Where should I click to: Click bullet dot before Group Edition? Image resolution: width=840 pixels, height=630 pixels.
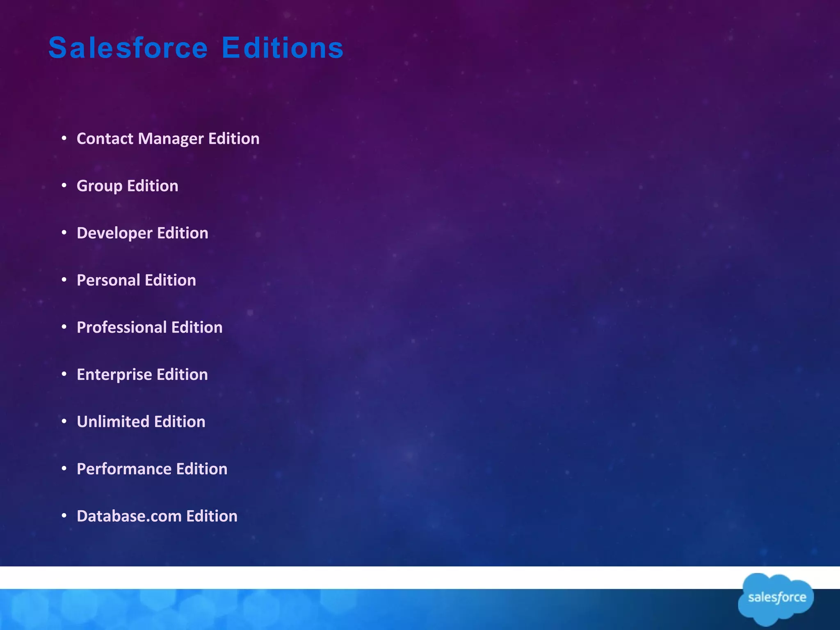coord(64,186)
